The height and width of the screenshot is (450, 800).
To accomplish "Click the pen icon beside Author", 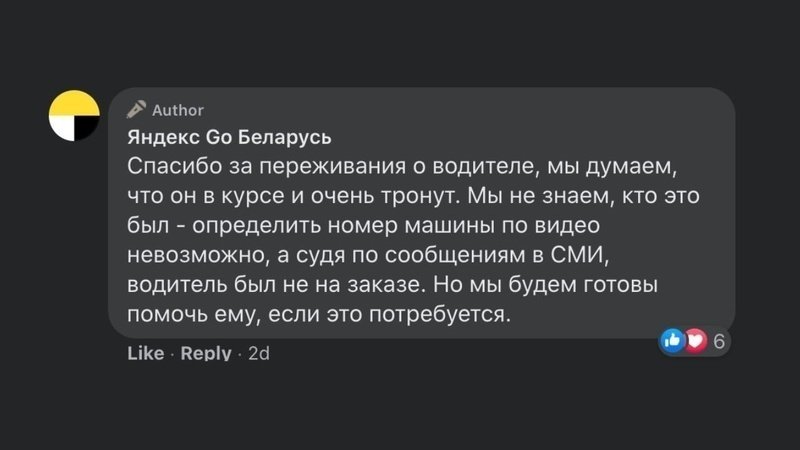I will pos(136,110).
